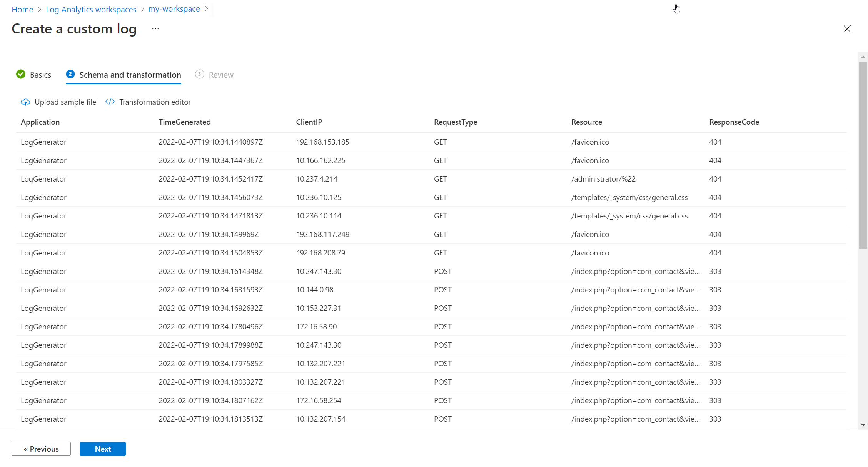868x467 pixels.
Task: Open the Upload sample file cloud icon
Action: [25, 102]
